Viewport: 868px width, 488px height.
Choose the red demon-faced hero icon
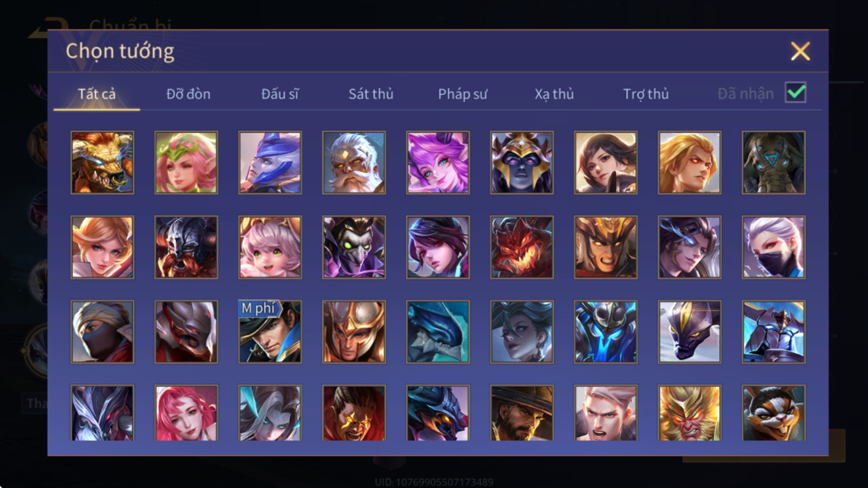[x=522, y=247]
